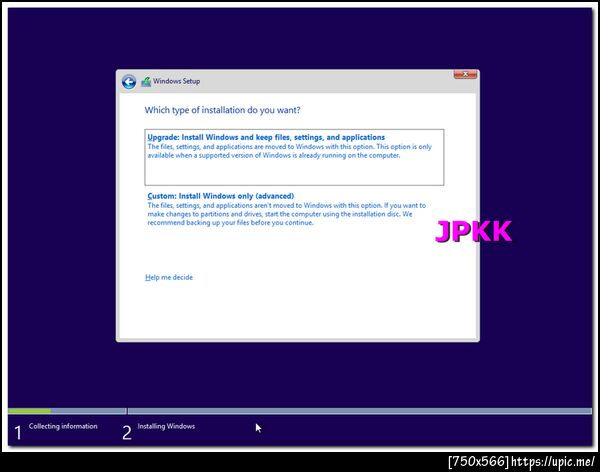
Task: Go back using the blue arrow
Action: tap(129, 82)
